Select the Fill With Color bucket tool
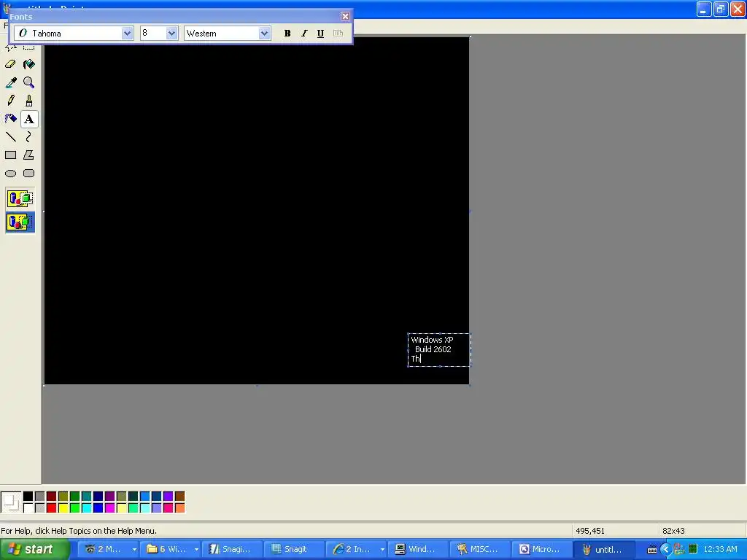Image resolution: width=747 pixels, height=560 pixels. point(28,64)
